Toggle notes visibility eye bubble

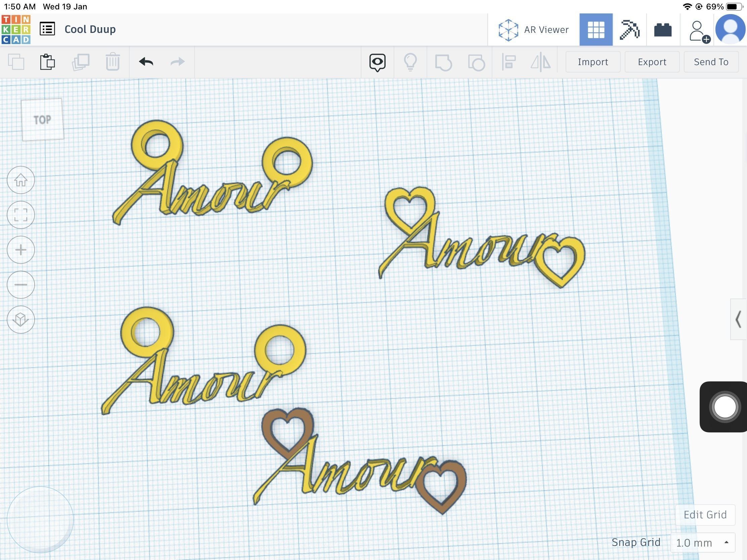coord(377,62)
